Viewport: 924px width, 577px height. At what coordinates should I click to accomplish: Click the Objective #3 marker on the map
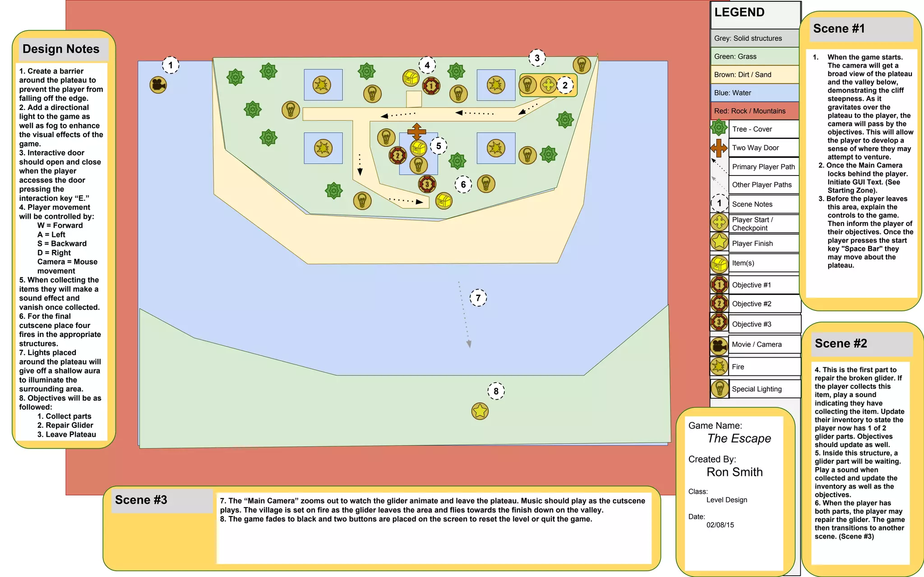(427, 184)
